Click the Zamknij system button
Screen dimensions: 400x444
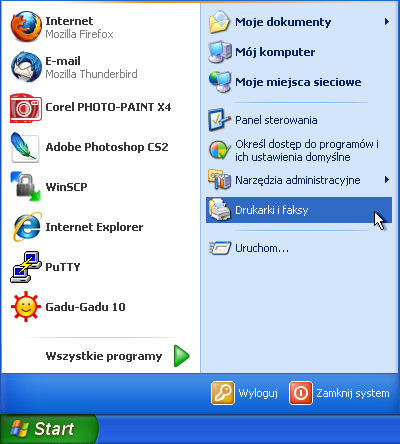(x=339, y=393)
